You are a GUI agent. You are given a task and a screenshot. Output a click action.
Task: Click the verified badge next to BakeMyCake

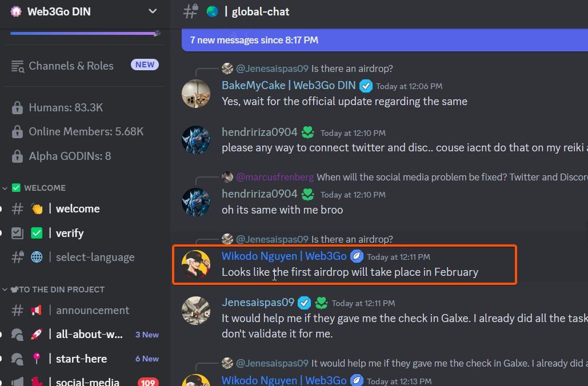[366, 86]
